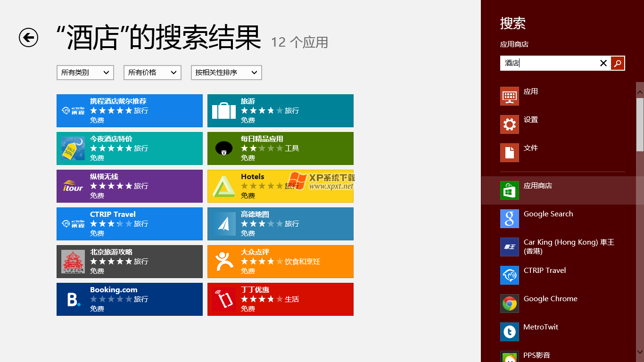Click the 大众点评 title text

255,252
